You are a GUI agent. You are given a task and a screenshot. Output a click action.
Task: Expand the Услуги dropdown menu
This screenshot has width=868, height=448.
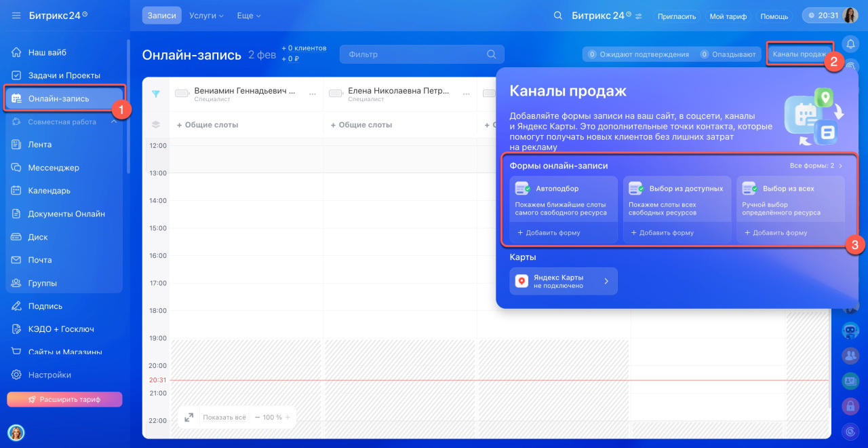tap(206, 16)
